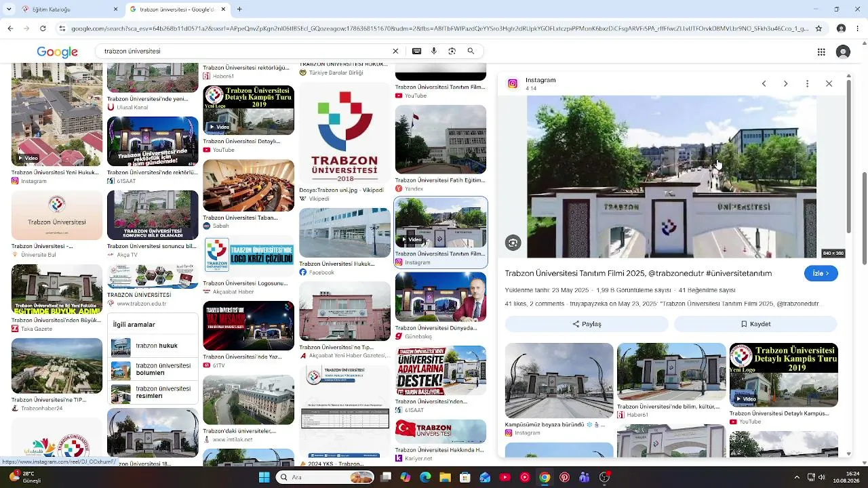Open the Chrome three-dot menu
The height and width of the screenshot is (488, 868).
(x=858, y=28)
